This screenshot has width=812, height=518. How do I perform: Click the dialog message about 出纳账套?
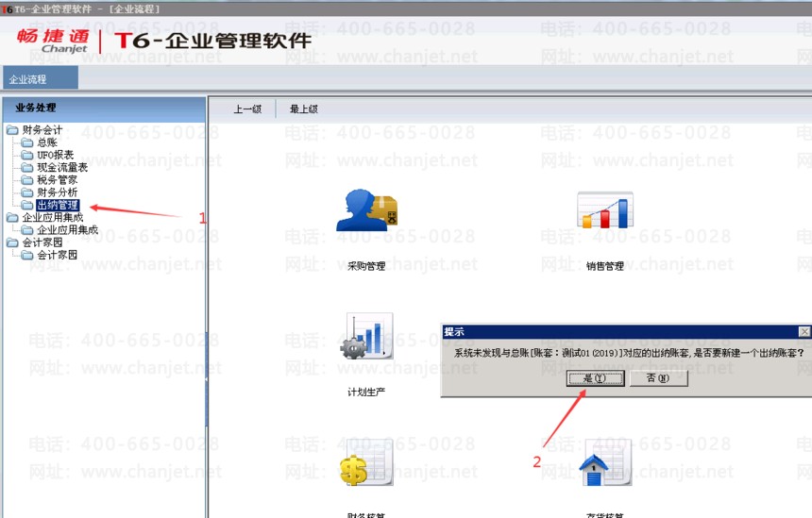[629, 353]
